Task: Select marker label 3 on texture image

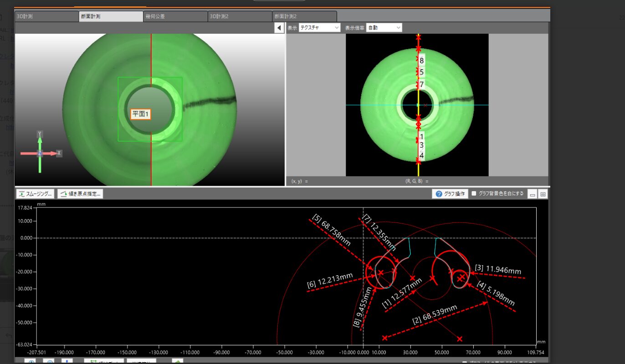Action: 422,146
